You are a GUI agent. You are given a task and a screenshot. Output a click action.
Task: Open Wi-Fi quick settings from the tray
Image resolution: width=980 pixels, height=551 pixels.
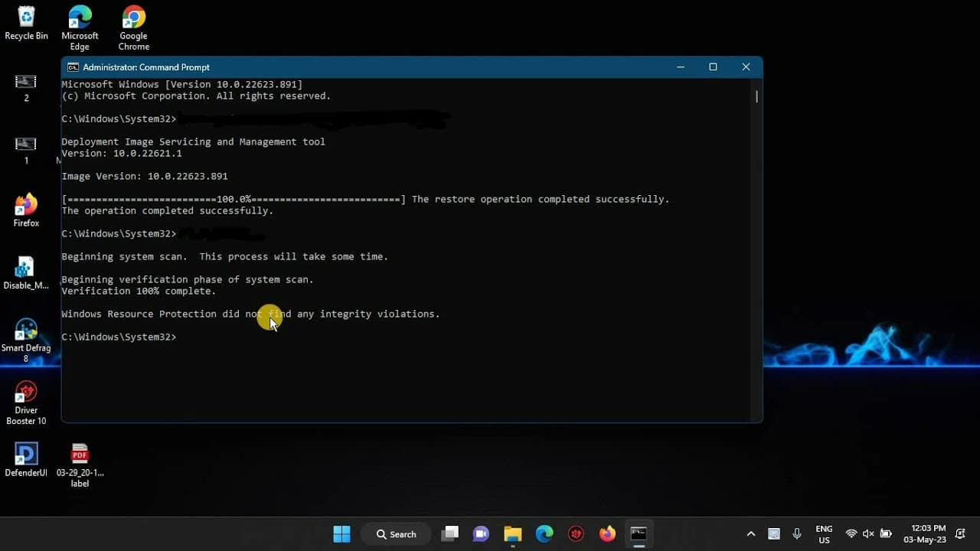851,533
